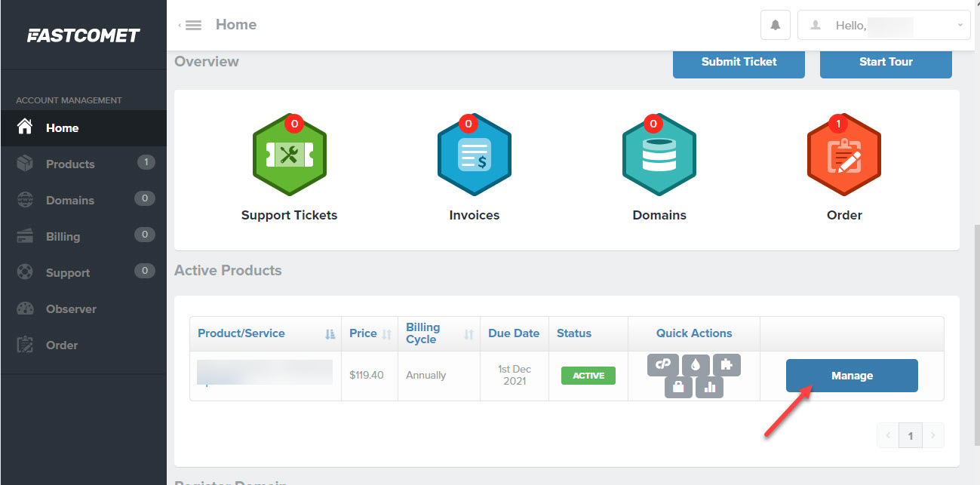
Task: Click the bar chart quick action icon
Action: coord(709,388)
